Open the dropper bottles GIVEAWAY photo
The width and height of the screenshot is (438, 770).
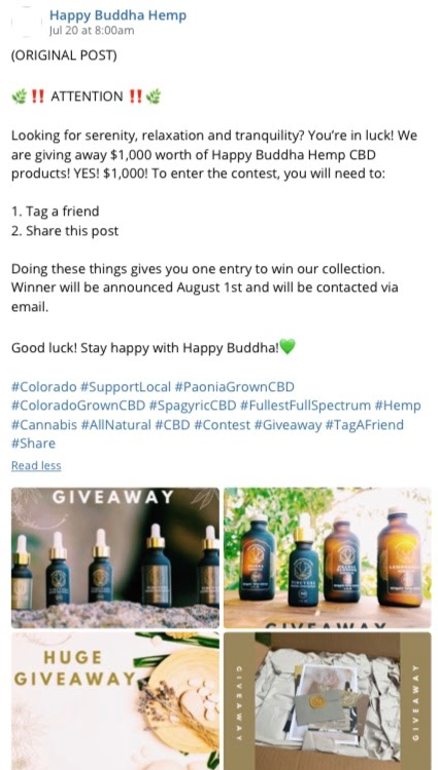point(115,557)
